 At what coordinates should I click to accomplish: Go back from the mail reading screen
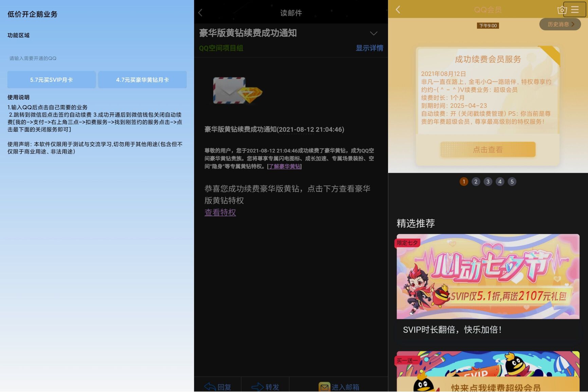(x=200, y=13)
